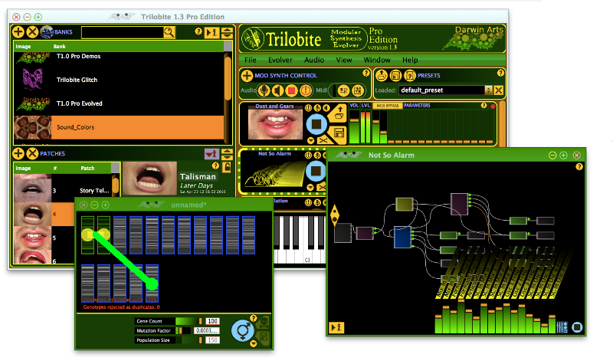Viewport: 613px width, 364px height.
Task: Add a new patch in the Patches panel
Action: click(x=18, y=154)
